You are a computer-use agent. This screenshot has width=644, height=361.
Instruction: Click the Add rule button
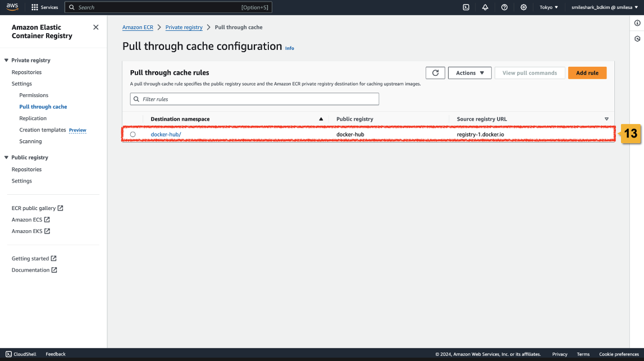[x=587, y=73]
